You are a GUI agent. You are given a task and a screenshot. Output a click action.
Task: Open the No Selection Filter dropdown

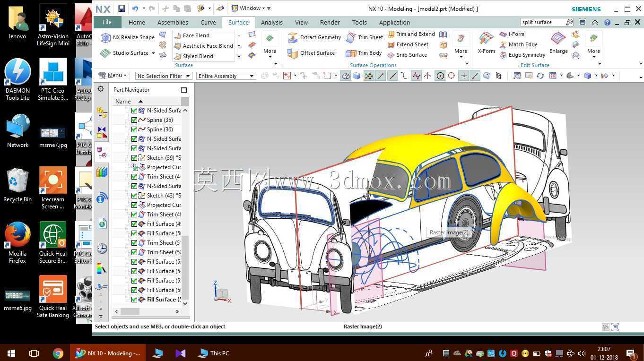tap(163, 76)
